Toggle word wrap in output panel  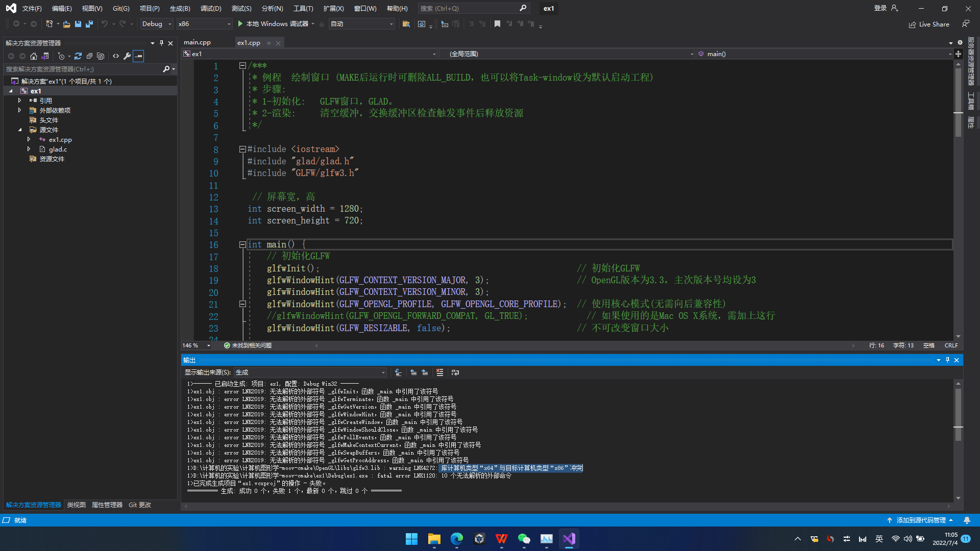(455, 372)
